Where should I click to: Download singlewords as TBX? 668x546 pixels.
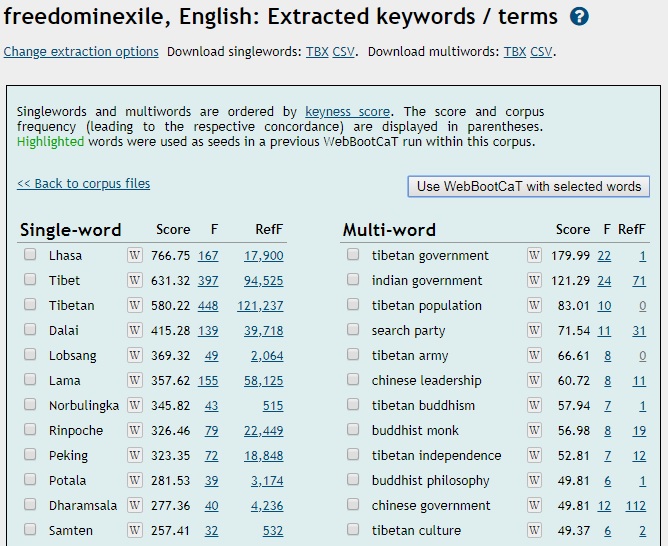317,52
